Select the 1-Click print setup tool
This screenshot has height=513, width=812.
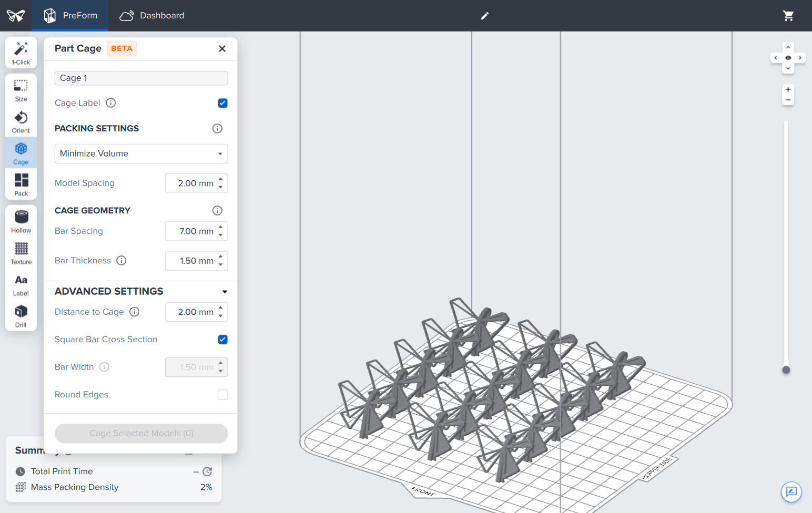click(x=21, y=52)
